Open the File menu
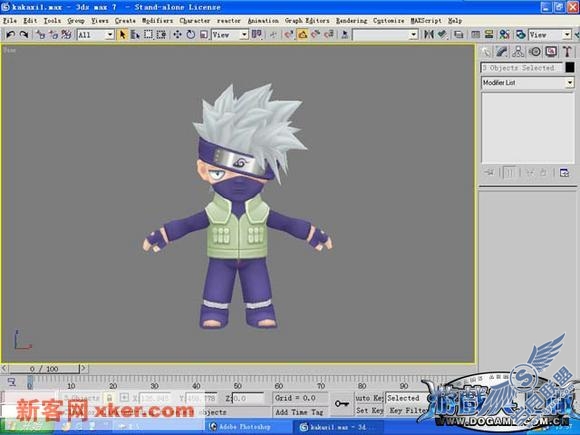The width and height of the screenshot is (580, 435). pos(10,21)
